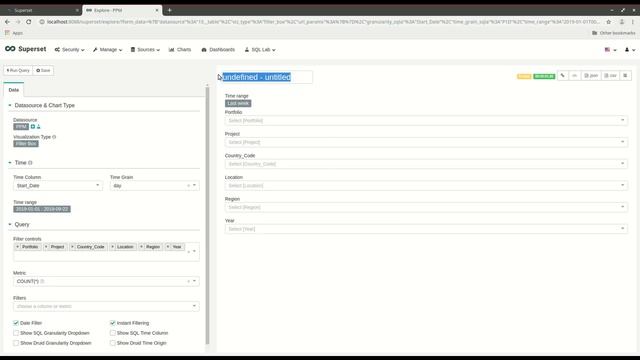Enable Show Druid Granularity Dropdown
Viewport: 640px width, 360px height.
(16, 343)
